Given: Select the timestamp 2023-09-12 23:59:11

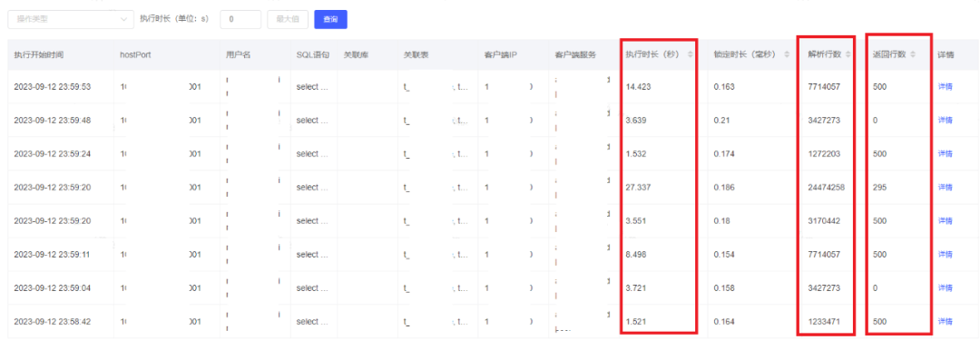Looking at the screenshot, I should [x=53, y=255].
